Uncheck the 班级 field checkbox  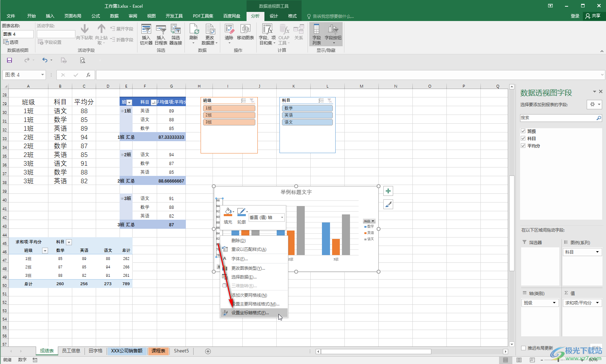point(523,131)
